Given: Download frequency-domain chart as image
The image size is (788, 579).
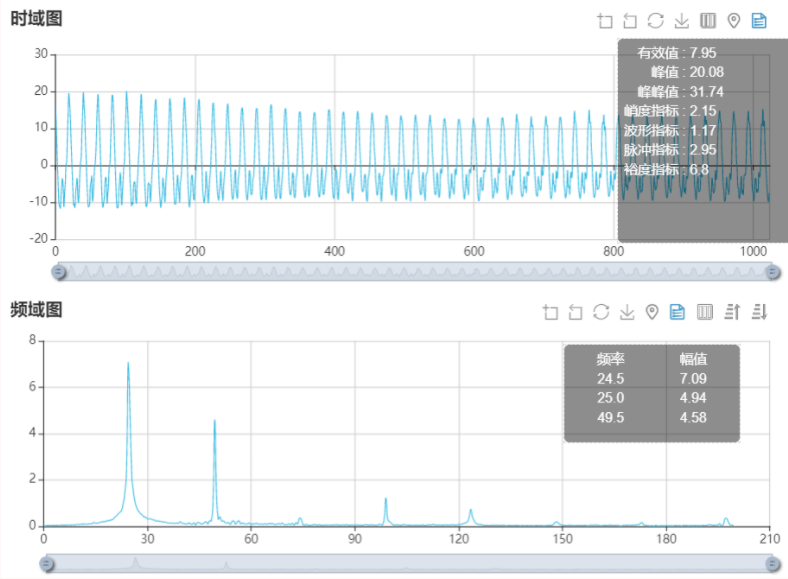Looking at the screenshot, I should (x=627, y=312).
